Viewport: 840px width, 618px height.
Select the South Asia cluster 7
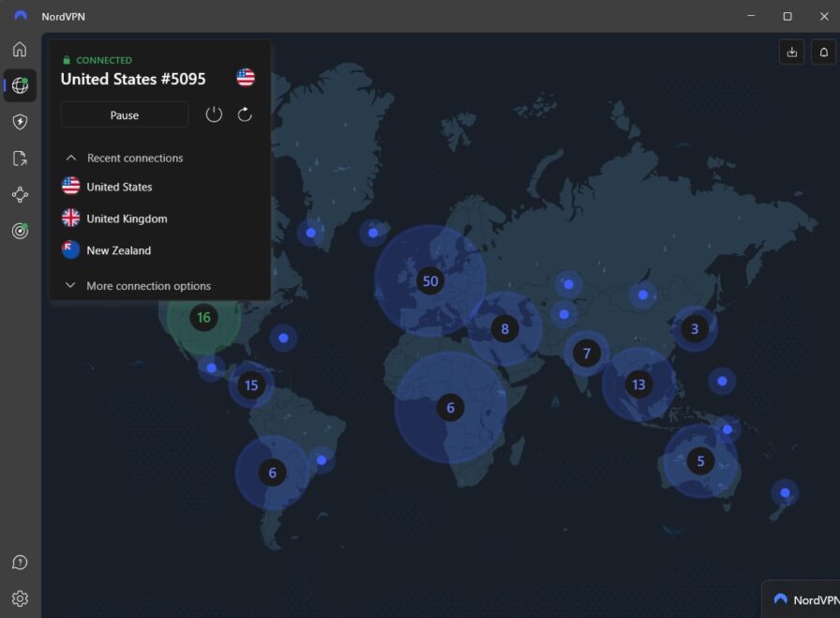click(587, 354)
